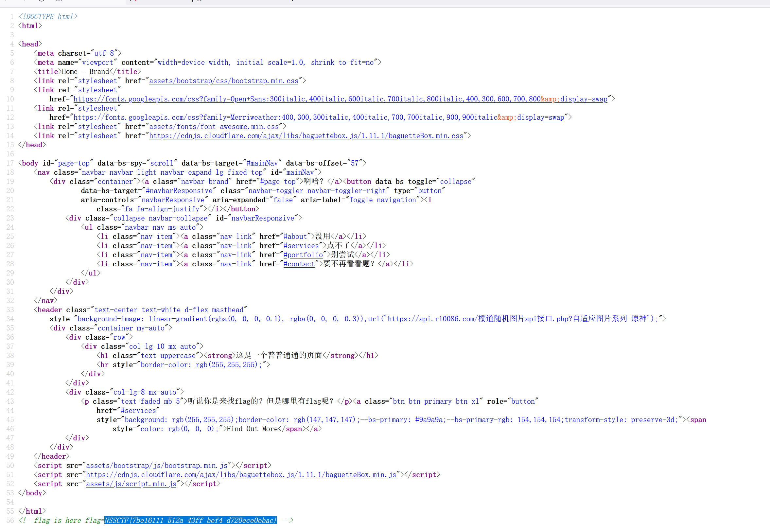Follow the #about href link
770x532 pixels.
pos(295,237)
